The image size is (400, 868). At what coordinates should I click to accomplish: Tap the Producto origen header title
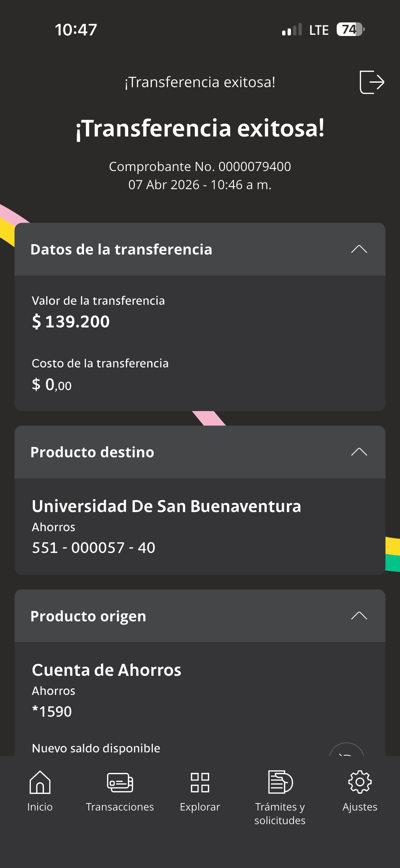(88, 616)
